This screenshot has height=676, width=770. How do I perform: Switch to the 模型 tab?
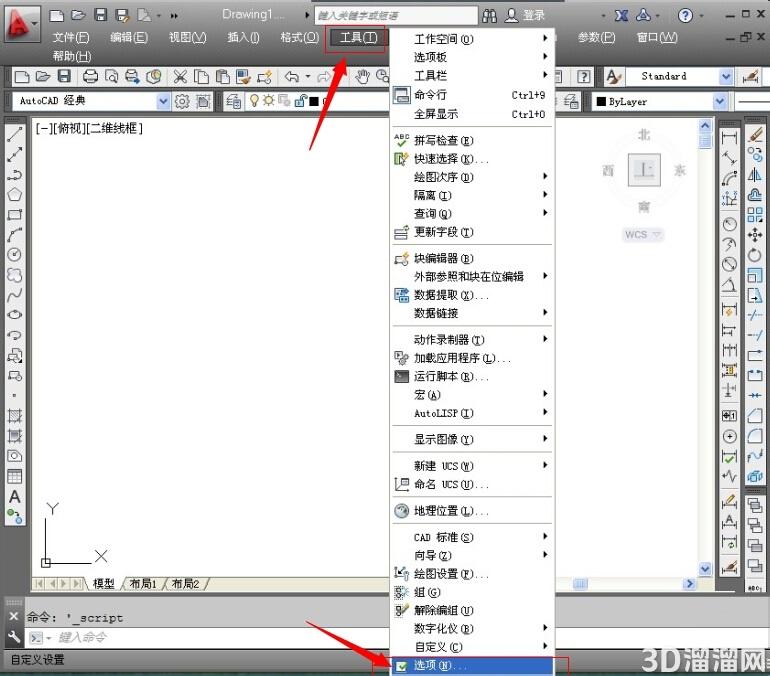103,584
